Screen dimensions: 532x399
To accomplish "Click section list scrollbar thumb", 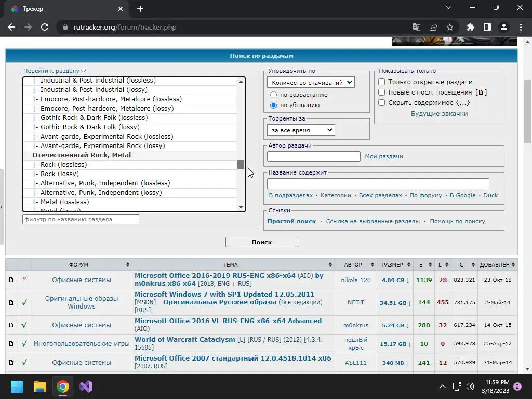I will (241, 164).
